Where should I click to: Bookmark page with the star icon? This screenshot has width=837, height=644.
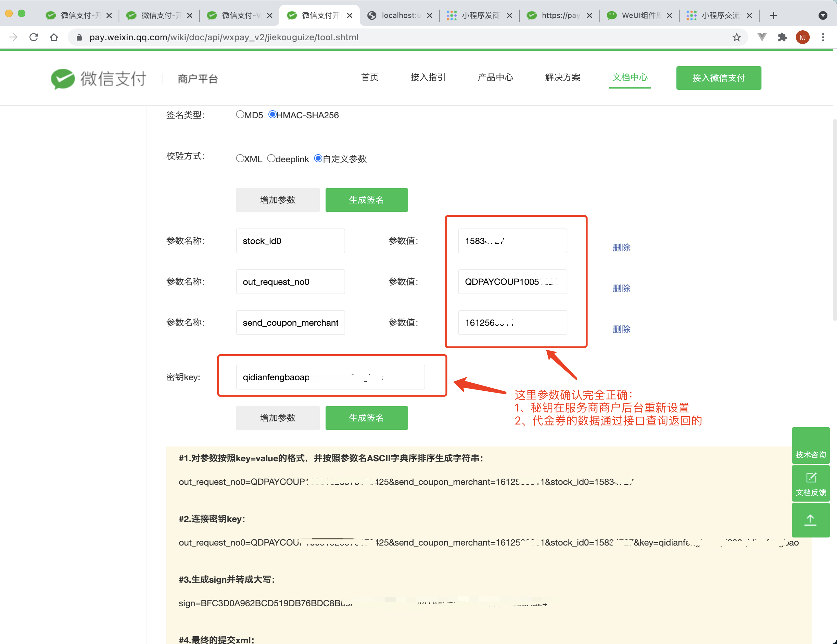[x=736, y=37]
